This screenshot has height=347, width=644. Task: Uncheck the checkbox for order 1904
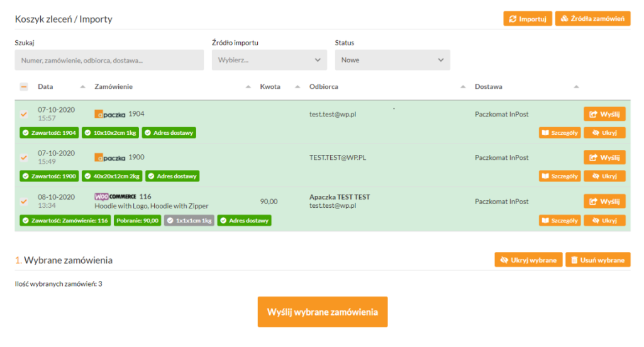coord(24,114)
